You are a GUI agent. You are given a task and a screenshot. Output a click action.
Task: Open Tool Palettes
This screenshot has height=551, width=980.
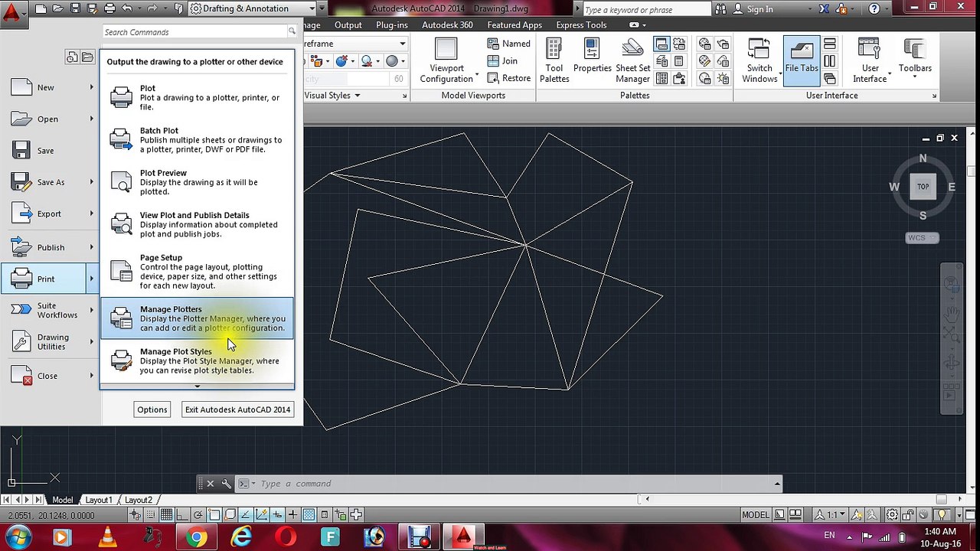554,60
